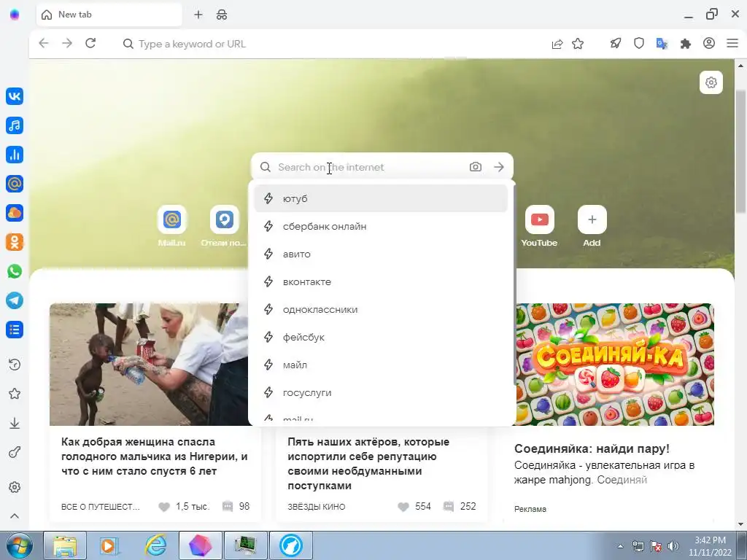Open the task list sidebar icon
This screenshot has height=560, width=747.
(x=15, y=330)
